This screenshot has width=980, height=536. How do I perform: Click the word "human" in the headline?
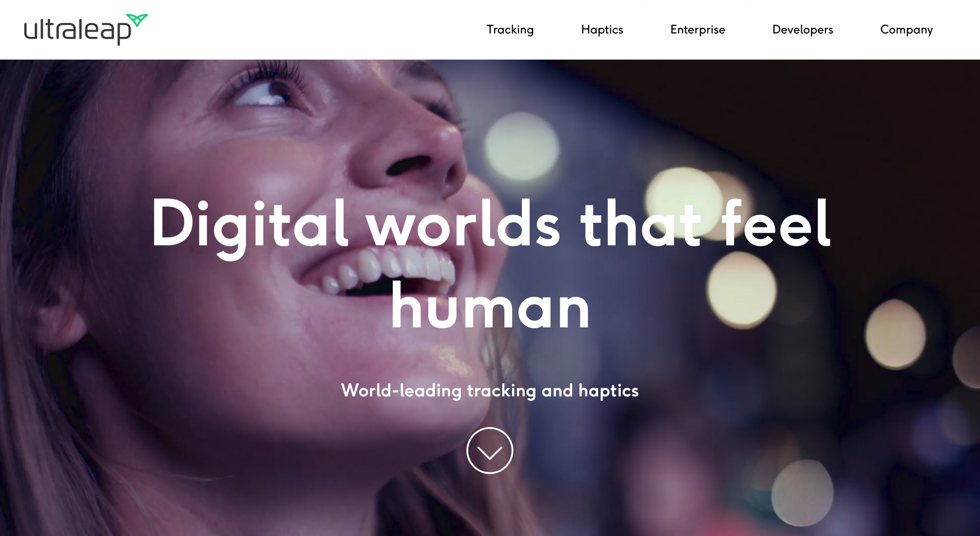click(x=490, y=305)
